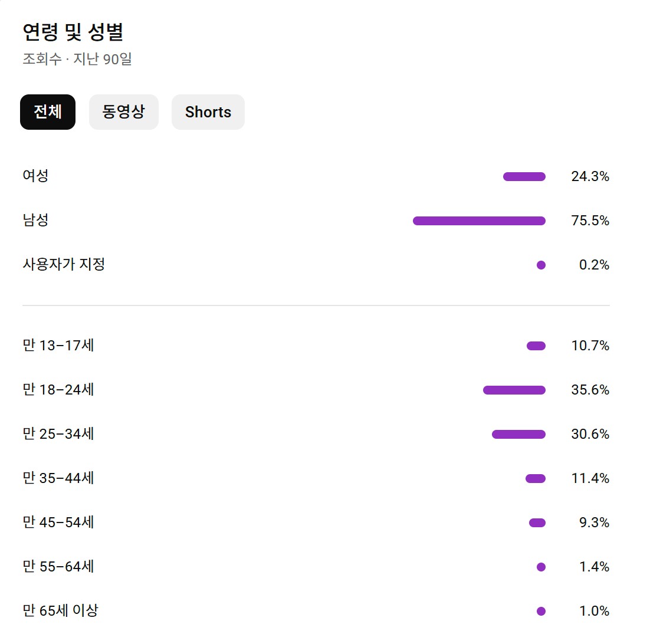Click the 만 35–44세 bar
The width and height of the screenshot is (650, 644).
535,478
